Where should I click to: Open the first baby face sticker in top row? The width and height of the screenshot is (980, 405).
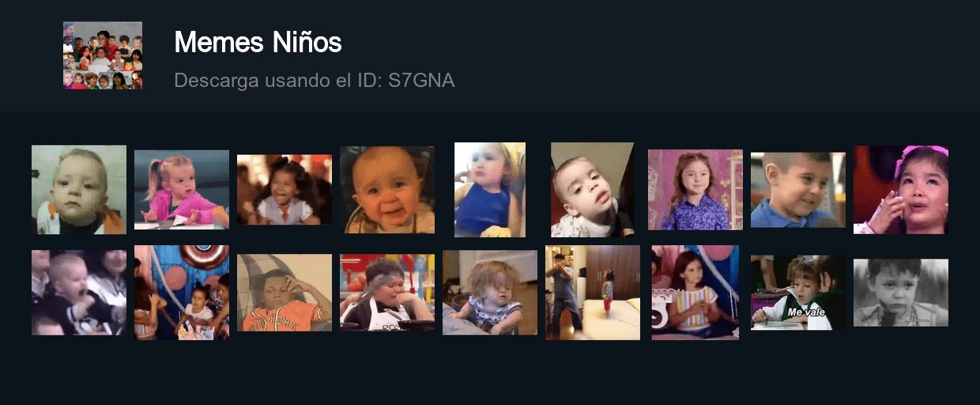79,190
